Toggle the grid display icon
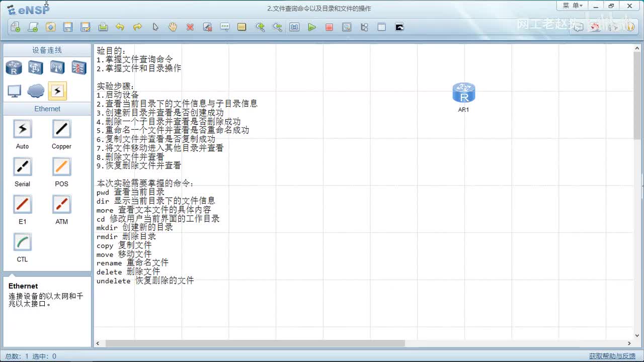This screenshot has width=644, height=362. coord(382,27)
